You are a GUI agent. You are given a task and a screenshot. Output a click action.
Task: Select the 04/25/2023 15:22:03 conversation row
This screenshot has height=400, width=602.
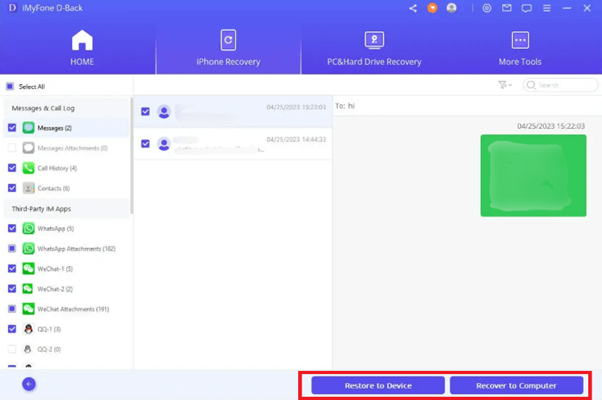pyautogui.click(x=233, y=112)
